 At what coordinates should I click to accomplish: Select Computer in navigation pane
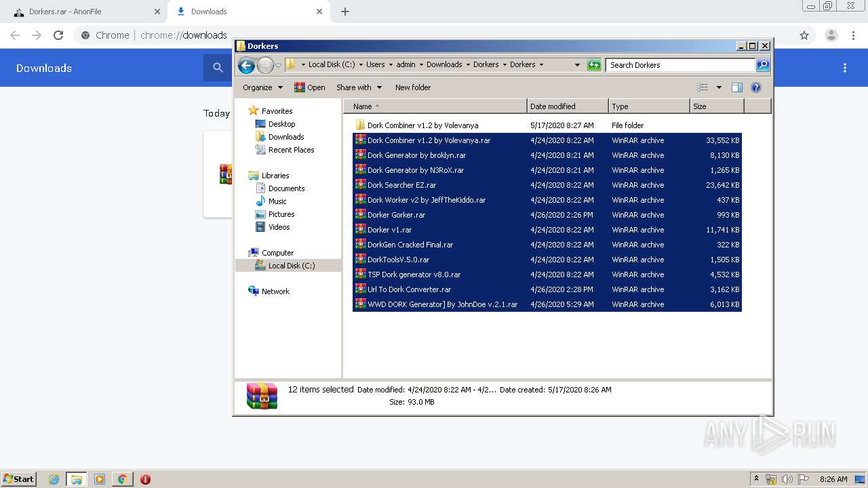271,253
